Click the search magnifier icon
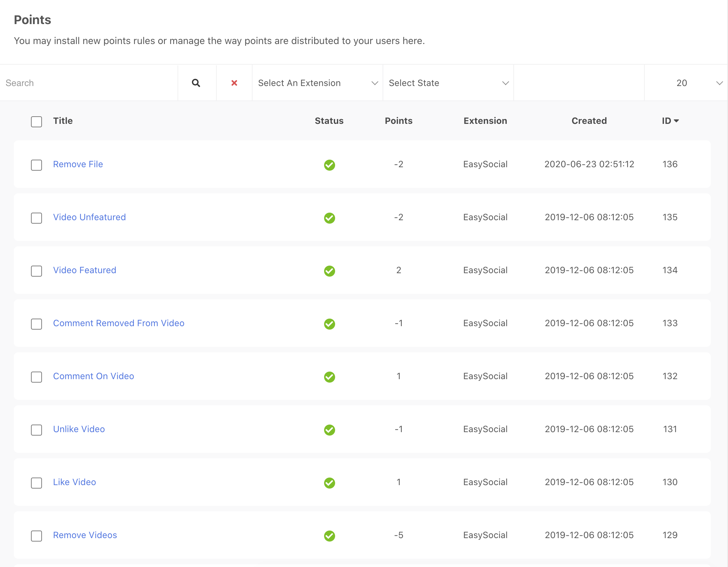 196,83
